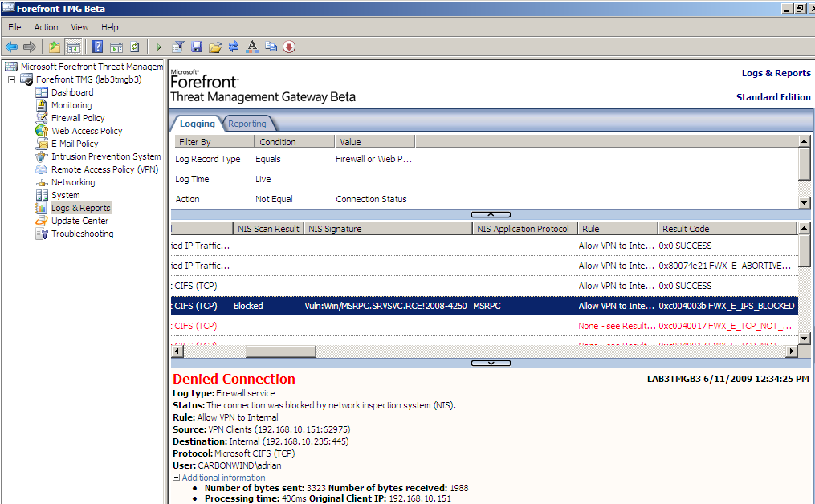The width and height of the screenshot is (815, 504).
Task: Open the View menu
Action: (x=79, y=27)
